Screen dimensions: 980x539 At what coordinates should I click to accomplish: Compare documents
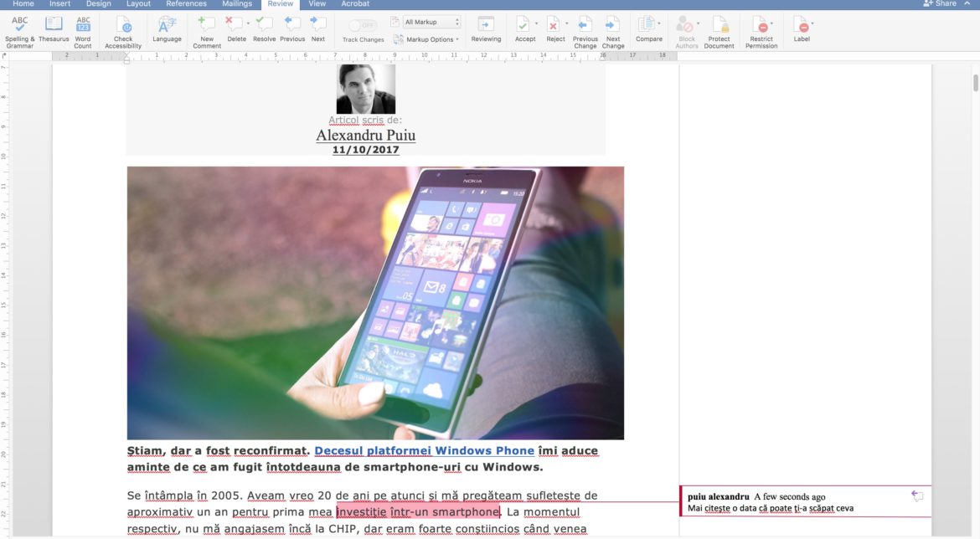647,29
